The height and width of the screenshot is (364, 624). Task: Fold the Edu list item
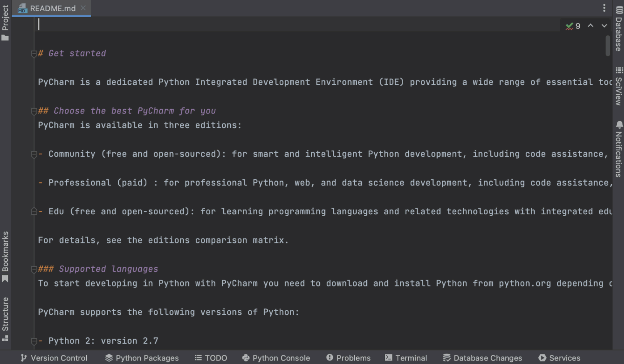coord(34,212)
